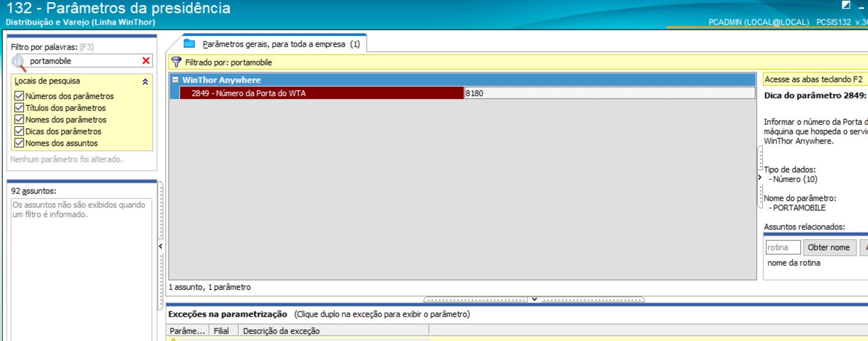Collapse the Locais de pesquisa section chevron
868x341 pixels.
pos(145,82)
